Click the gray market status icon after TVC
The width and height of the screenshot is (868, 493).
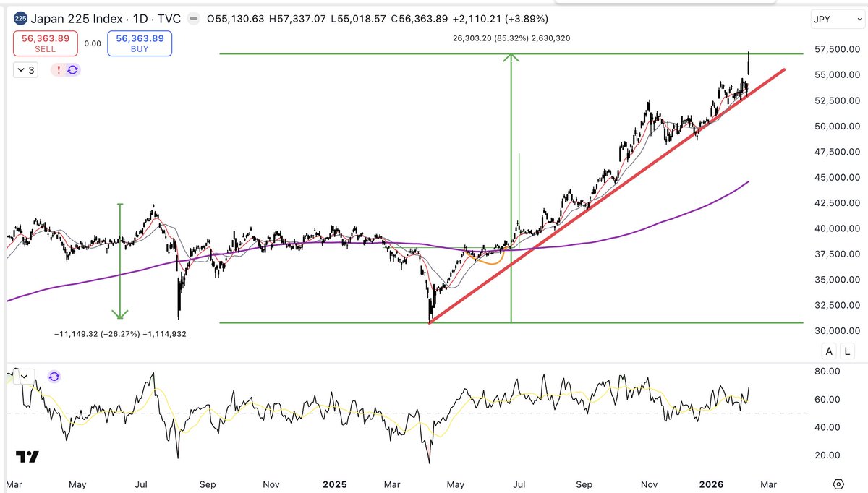point(192,19)
